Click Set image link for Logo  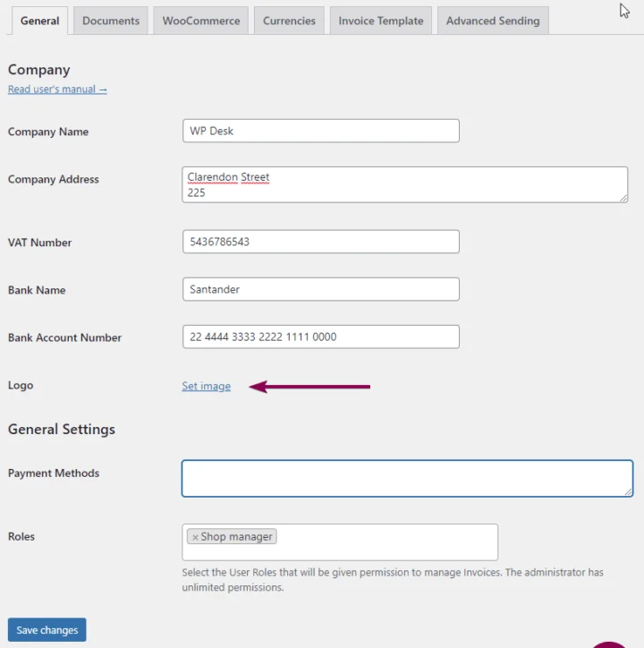206,386
